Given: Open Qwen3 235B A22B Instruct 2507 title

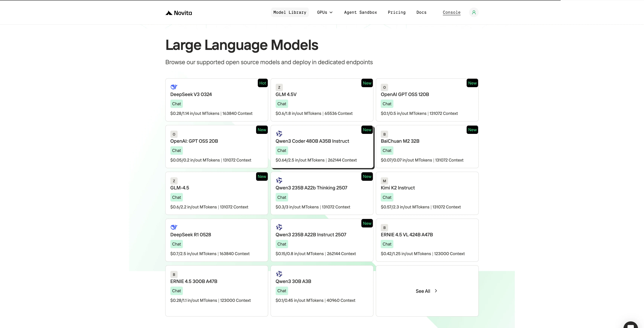Looking at the screenshot, I should (311, 235).
